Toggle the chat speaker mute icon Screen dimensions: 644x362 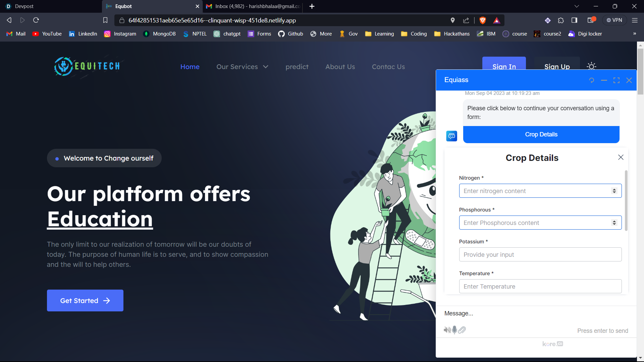pyautogui.click(x=447, y=330)
